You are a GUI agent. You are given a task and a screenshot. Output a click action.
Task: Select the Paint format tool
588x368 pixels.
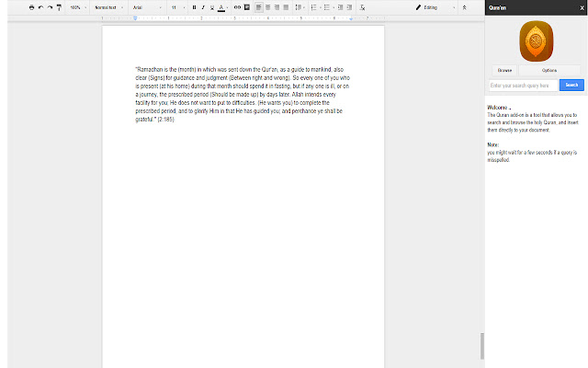(x=59, y=7)
